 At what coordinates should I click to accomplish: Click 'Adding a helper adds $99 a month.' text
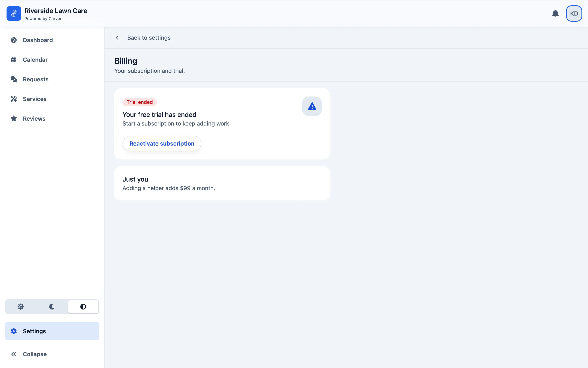[169, 188]
